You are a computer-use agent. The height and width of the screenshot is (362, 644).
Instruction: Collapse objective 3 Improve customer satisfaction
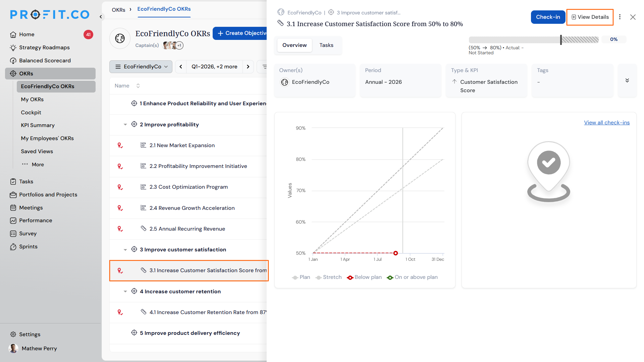[125, 250]
